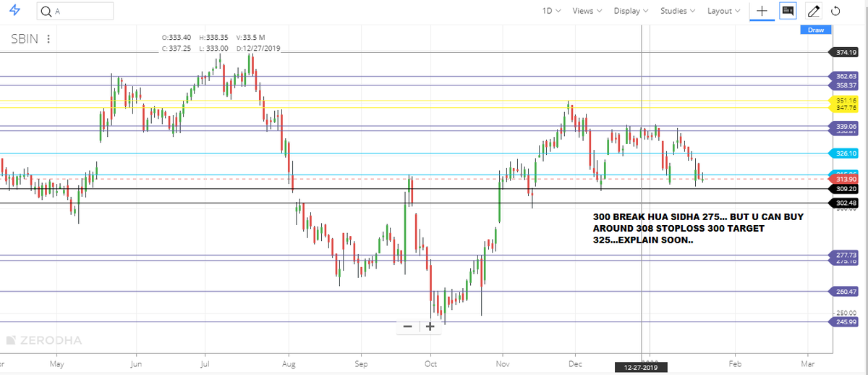
Task: Open the Display dropdown
Action: pyautogui.click(x=631, y=11)
